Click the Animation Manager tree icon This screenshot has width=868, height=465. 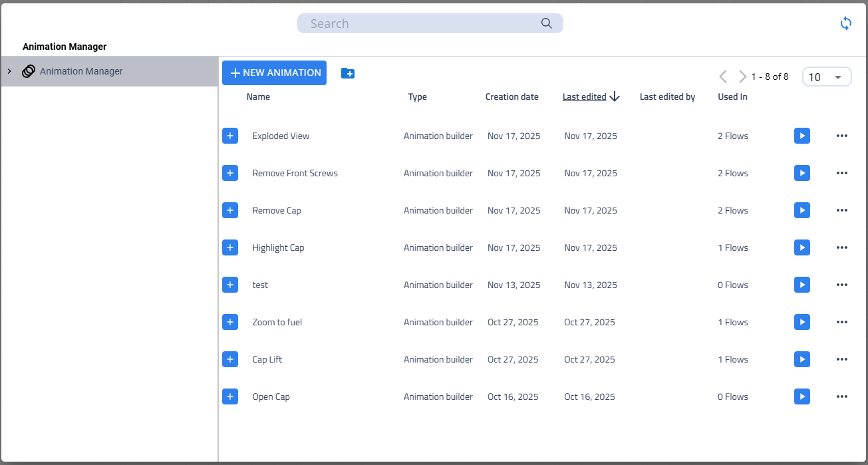pyautogui.click(x=29, y=71)
